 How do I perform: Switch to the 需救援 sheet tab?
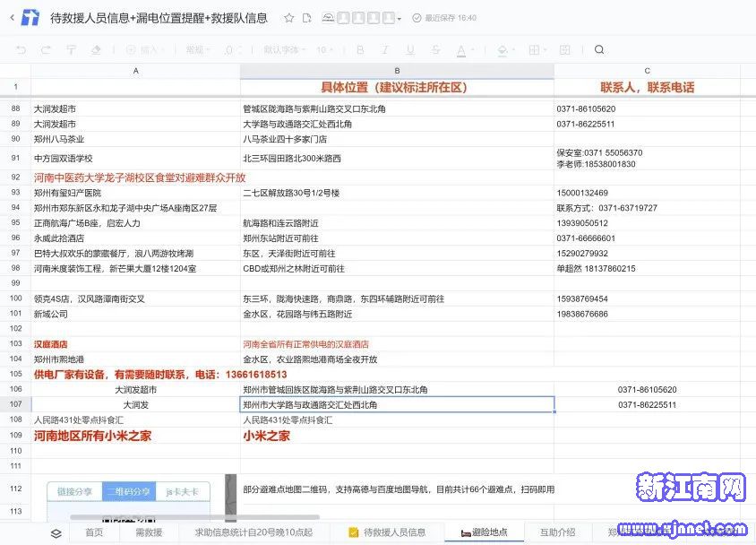click(149, 532)
